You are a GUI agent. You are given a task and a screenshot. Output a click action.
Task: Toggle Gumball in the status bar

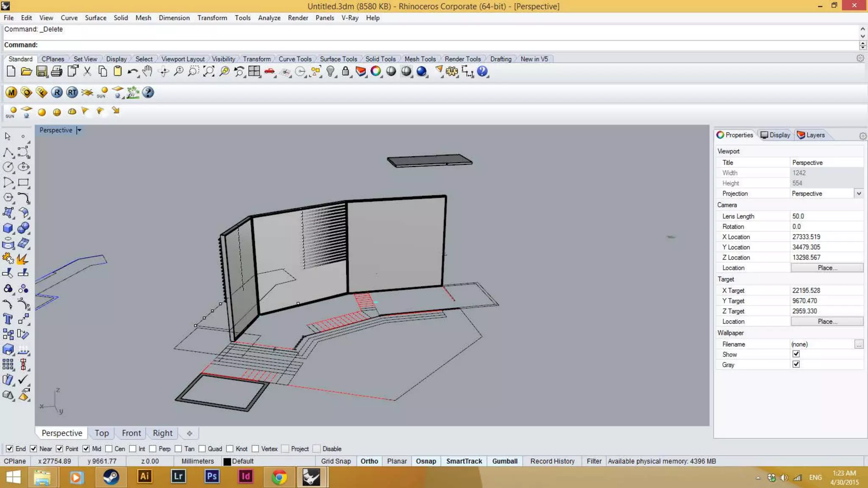(504, 461)
